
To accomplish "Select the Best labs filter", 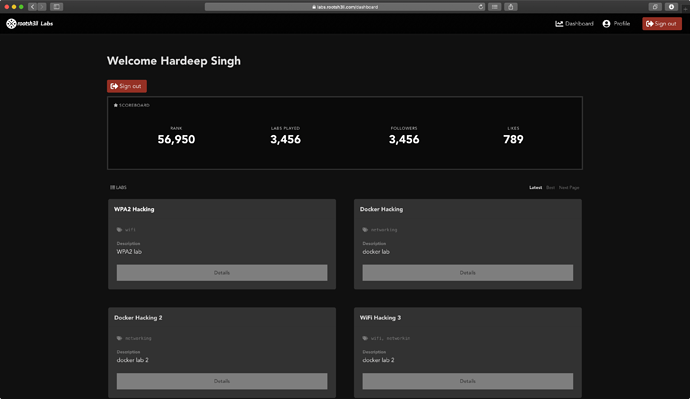I will (x=550, y=187).
